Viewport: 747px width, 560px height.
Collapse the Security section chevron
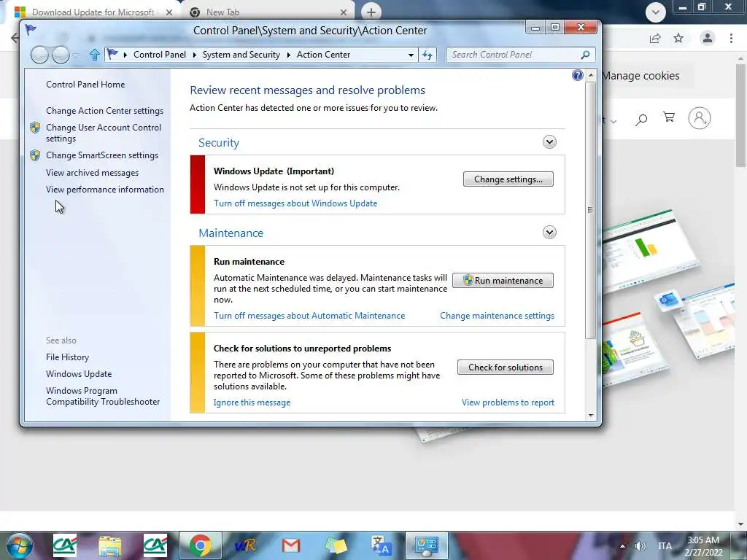pos(549,142)
